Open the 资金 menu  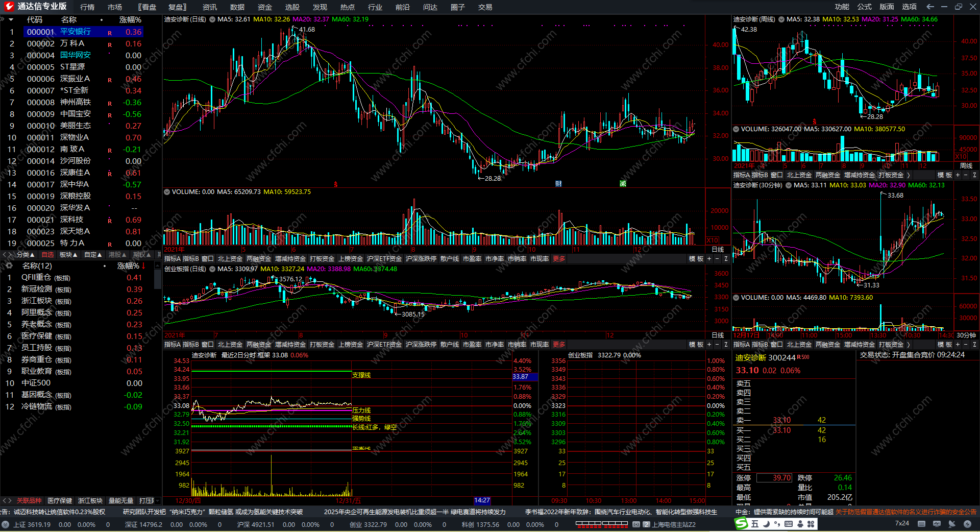(265, 7)
